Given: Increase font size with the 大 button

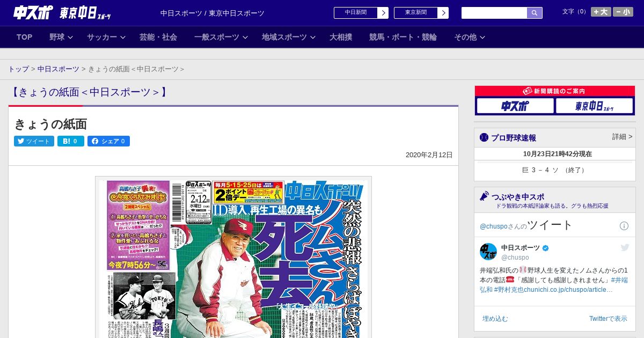Looking at the screenshot, I should [x=601, y=12].
